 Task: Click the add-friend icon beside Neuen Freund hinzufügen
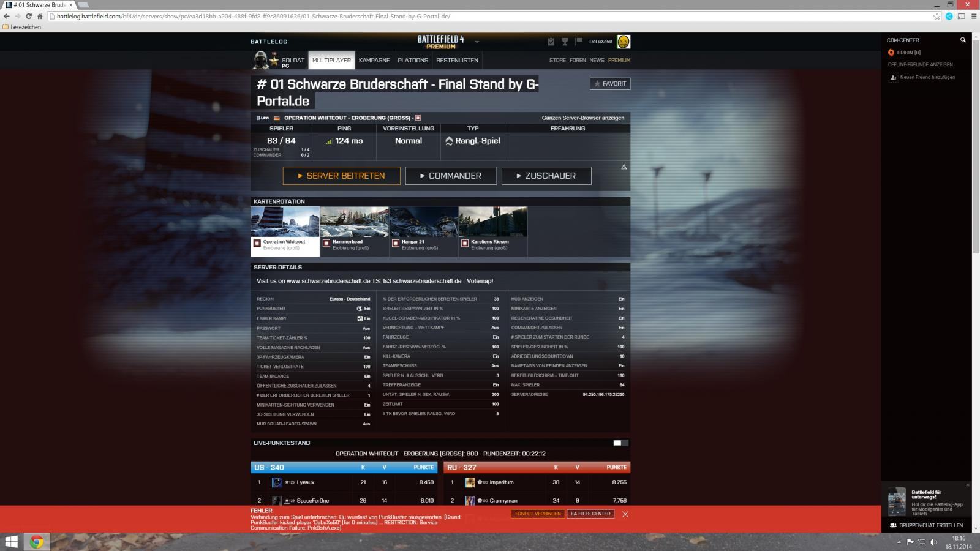(x=893, y=77)
